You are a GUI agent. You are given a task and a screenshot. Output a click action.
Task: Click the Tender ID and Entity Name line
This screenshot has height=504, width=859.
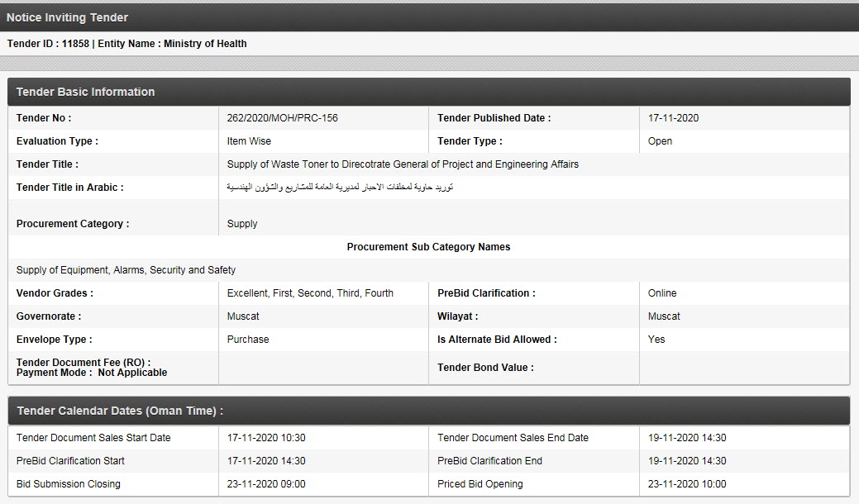click(127, 44)
